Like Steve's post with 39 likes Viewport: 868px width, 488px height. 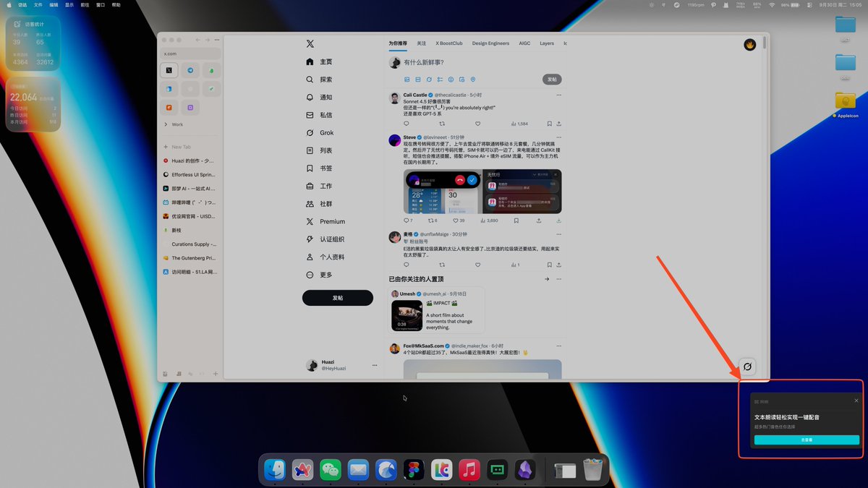click(x=459, y=221)
